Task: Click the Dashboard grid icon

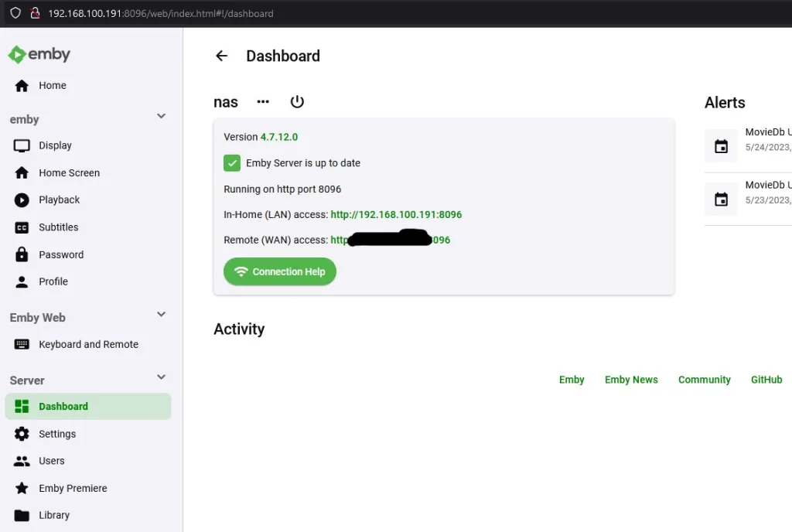Action: [x=22, y=406]
